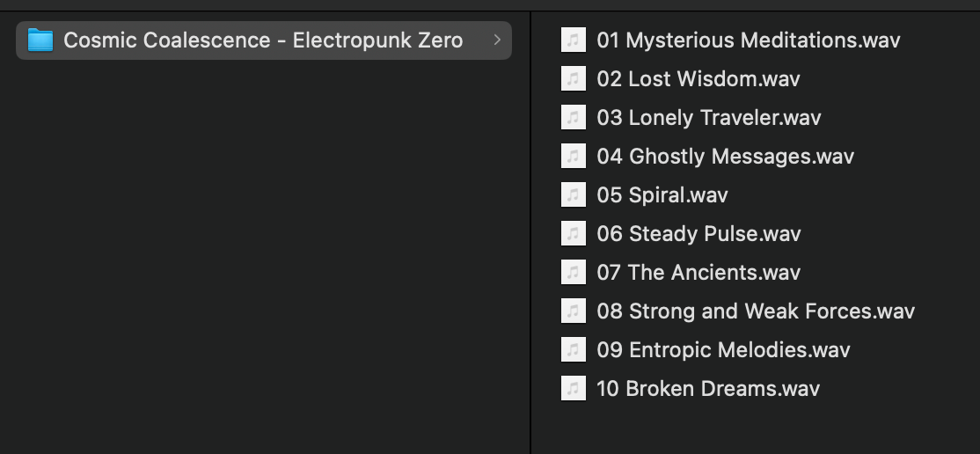Pick the 06 Steady Pulse.wav file name
Screen dimensions: 980x454
pyautogui.click(x=698, y=234)
